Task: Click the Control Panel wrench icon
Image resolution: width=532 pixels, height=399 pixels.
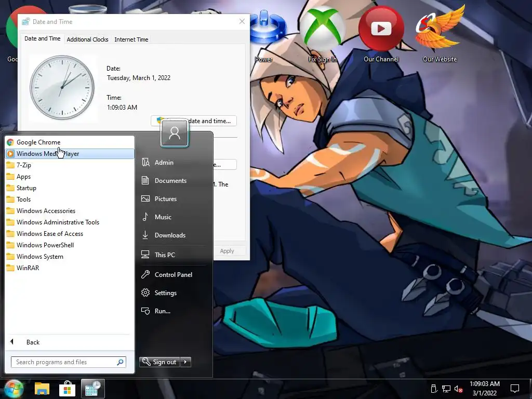Action: pos(145,274)
